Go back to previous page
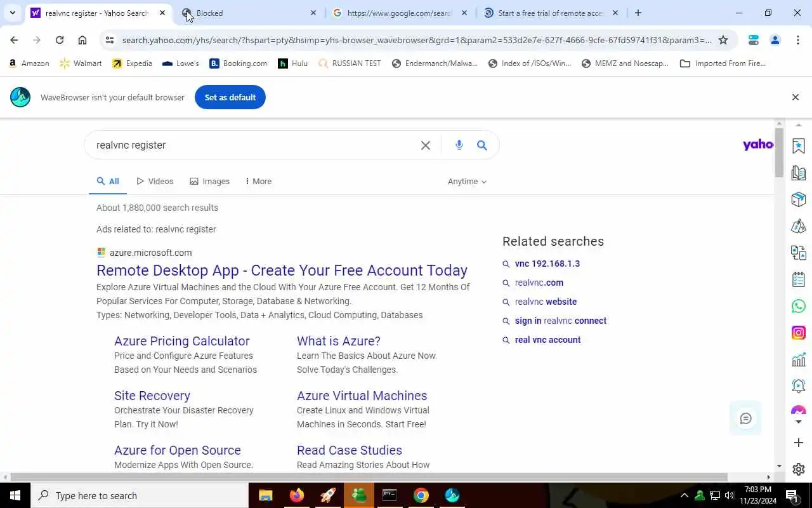The image size is (812, 508). click(14, 40)
